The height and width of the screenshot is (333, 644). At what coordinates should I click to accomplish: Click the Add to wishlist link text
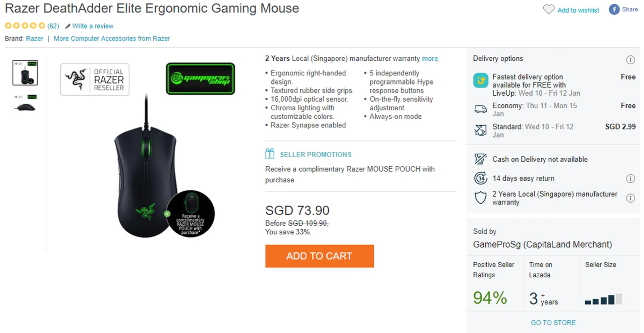[x=578, y=10]
